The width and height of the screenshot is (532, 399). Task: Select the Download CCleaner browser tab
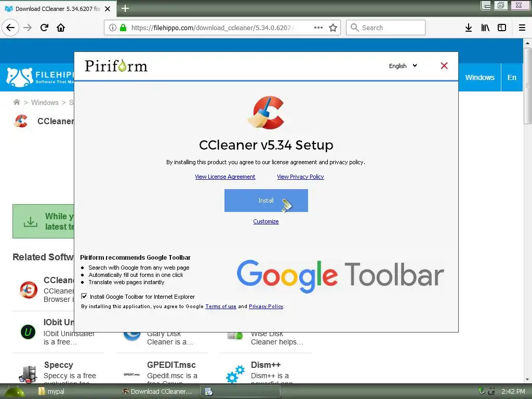(x=58, y=9)
